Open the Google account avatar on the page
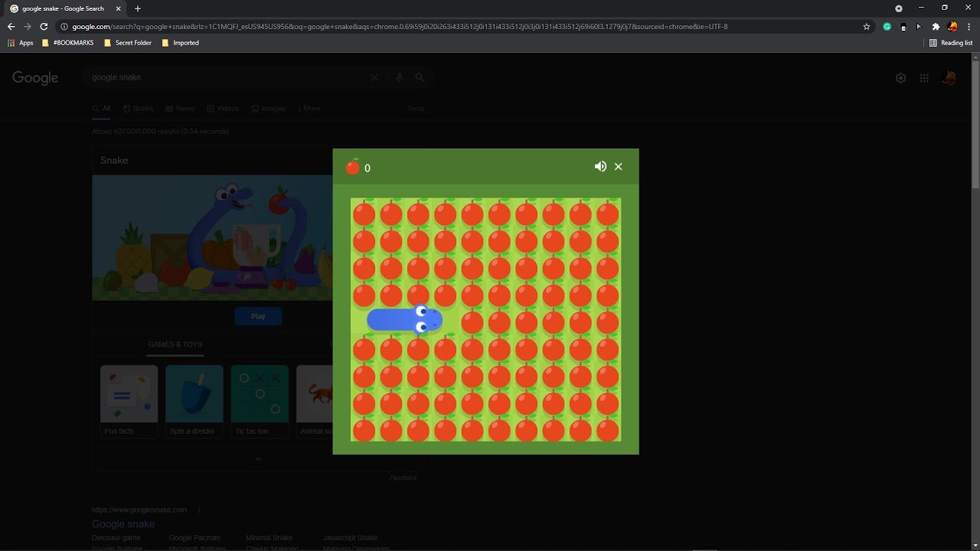 949,78
